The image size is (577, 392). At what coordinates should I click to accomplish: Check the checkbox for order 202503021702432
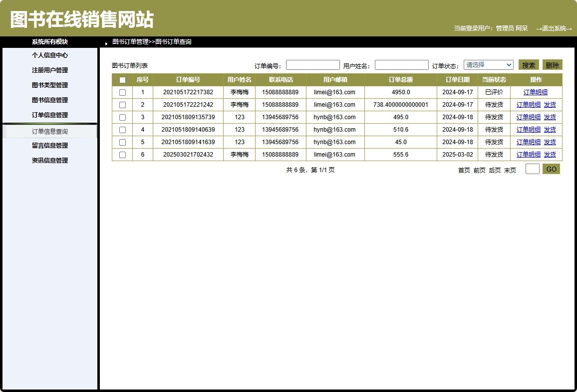coord(122,155)
